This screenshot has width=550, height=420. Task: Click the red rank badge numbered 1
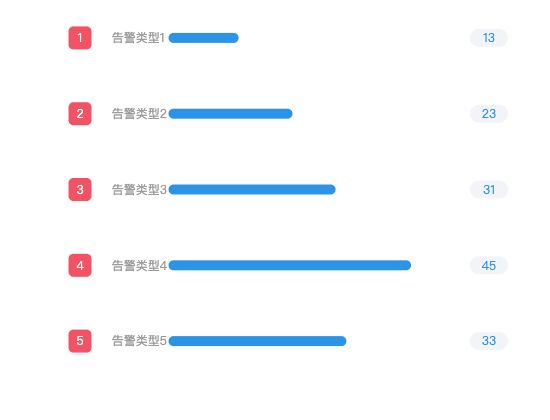(x=80, y=38)
